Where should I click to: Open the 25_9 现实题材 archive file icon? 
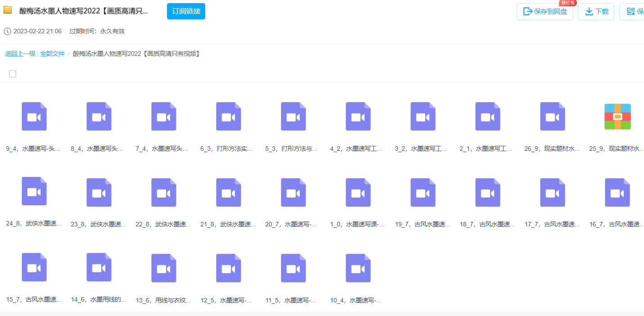(617, 117)
